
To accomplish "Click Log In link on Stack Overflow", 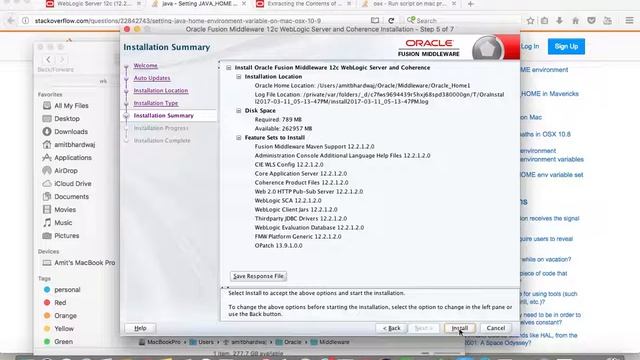I will (530, 47).
